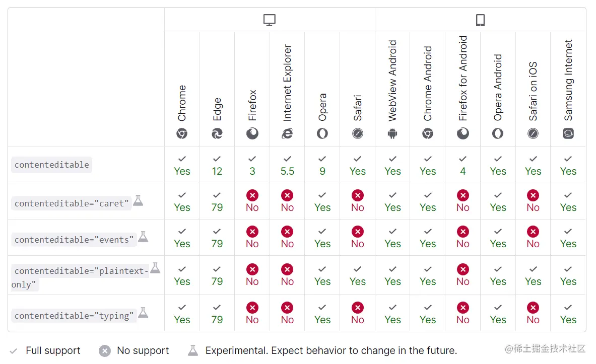Click the mobile platform icon
This screenshot has height=364, width=596.
click(480, 20)
